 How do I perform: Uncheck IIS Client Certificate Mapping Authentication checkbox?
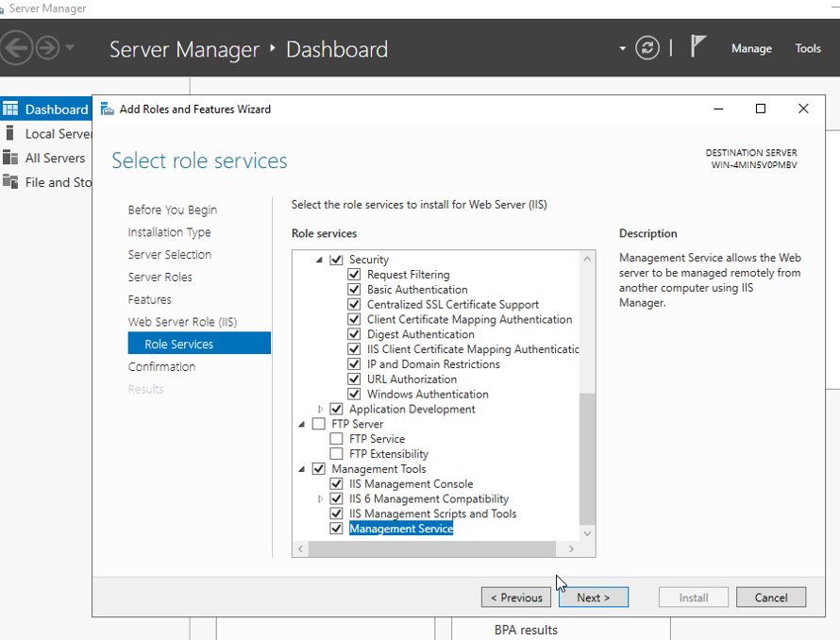(x=354, y=349)
